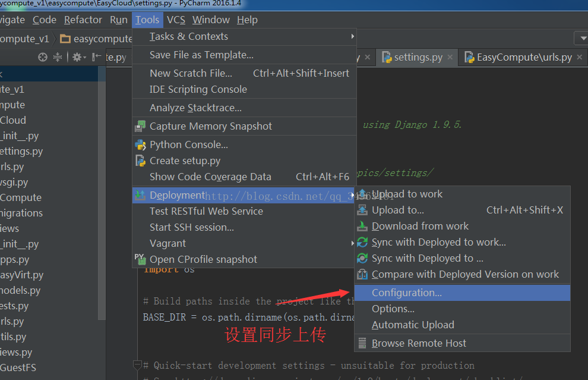Open the dropdown arrow in top-right toolbar

pos(583,38)
